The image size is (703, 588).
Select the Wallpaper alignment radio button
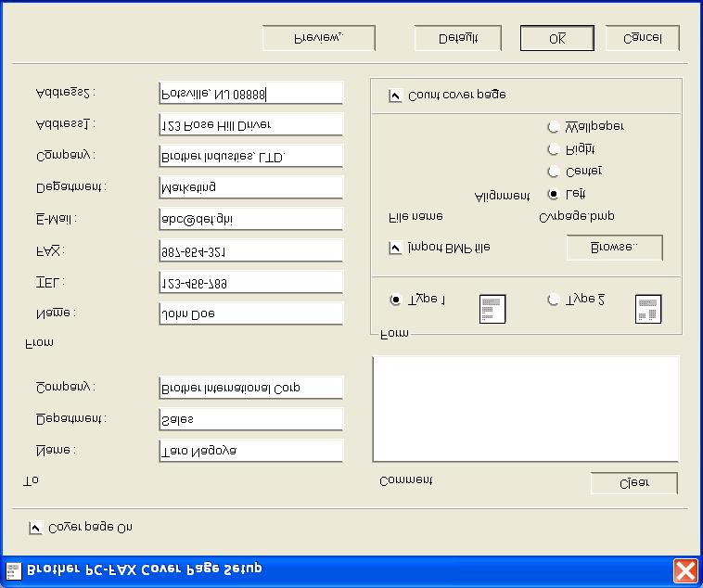click(554, 127)
